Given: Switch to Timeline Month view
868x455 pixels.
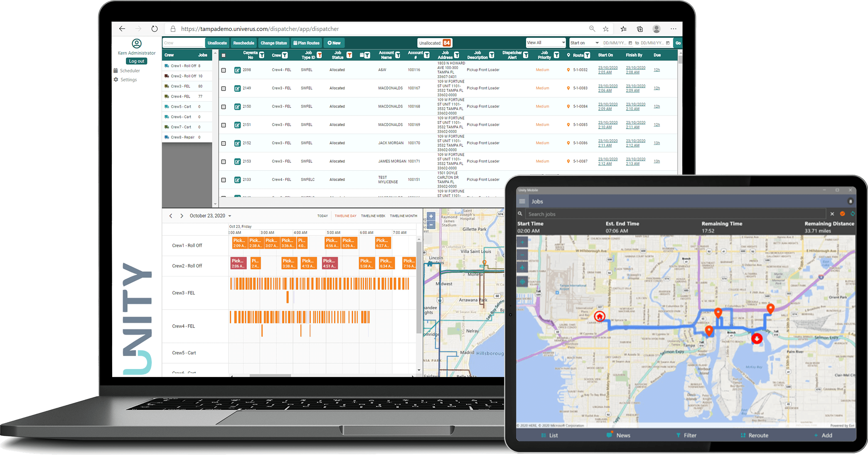Looking at the screenshot, I should pos(403,216).
